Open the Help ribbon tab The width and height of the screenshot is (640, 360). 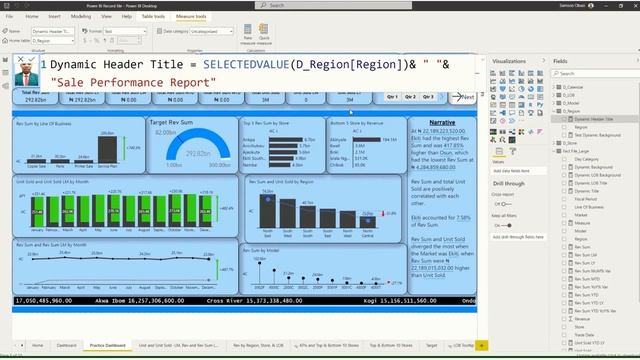point(127,16)
